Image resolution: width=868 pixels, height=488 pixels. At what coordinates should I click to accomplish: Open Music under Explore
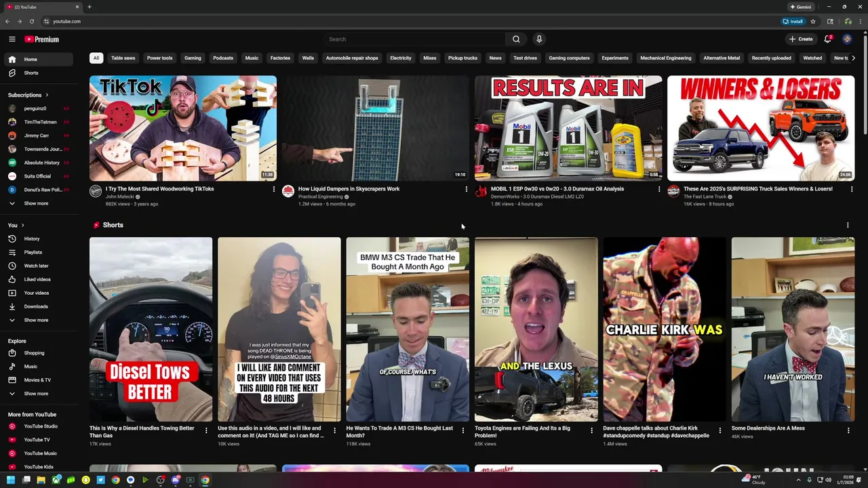38,367
